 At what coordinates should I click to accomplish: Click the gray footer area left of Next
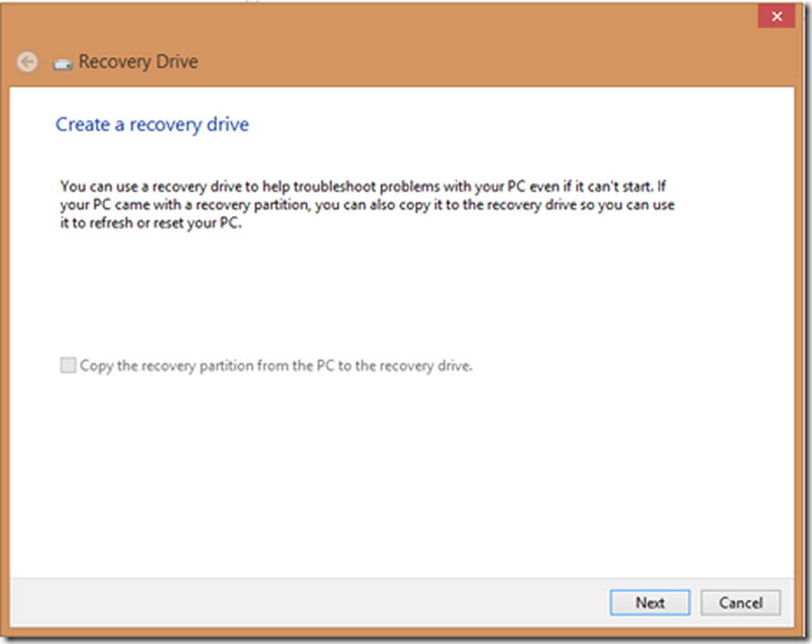click(309, 603)
